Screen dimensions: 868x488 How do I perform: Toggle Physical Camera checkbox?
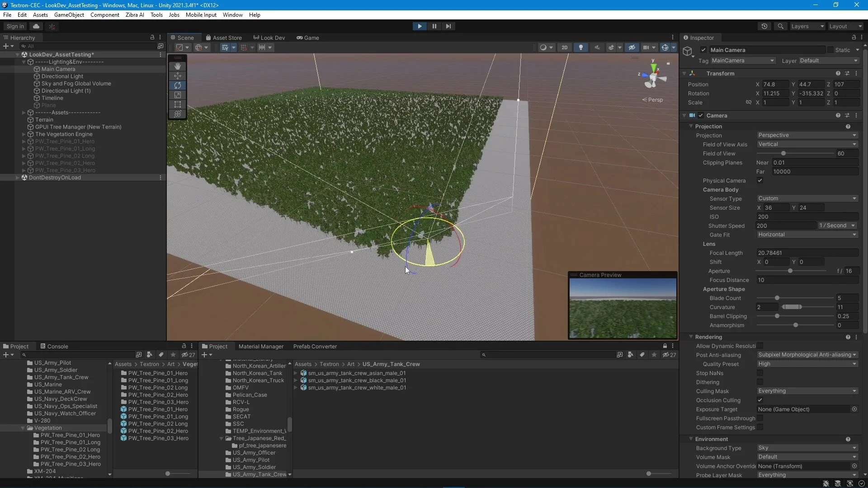(760, 180)
